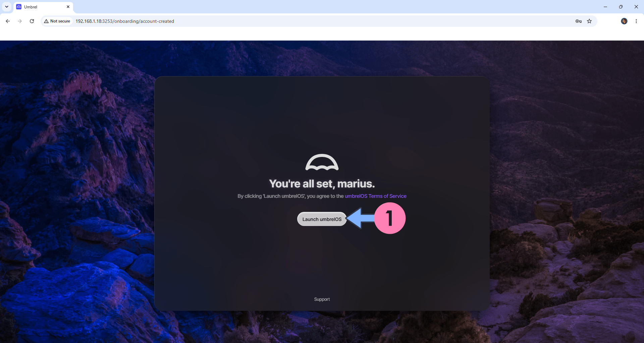
Task: Close the Umbrel tab
Action: coord(68,7)
